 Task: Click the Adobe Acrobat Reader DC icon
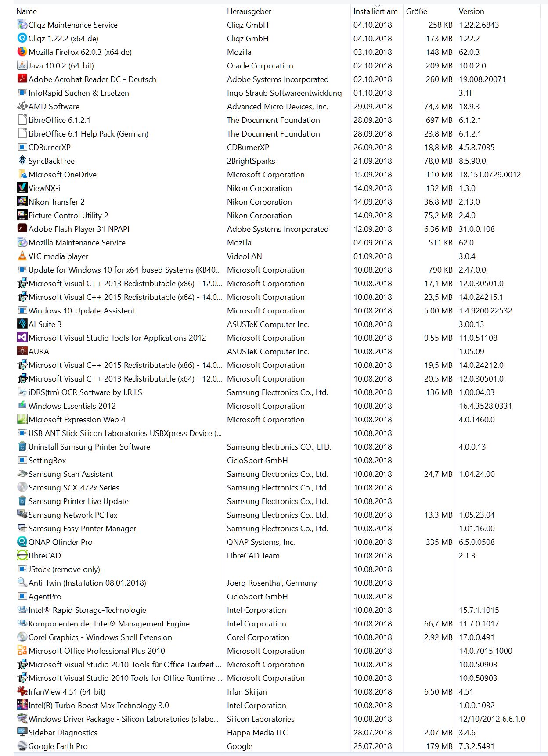22,79
